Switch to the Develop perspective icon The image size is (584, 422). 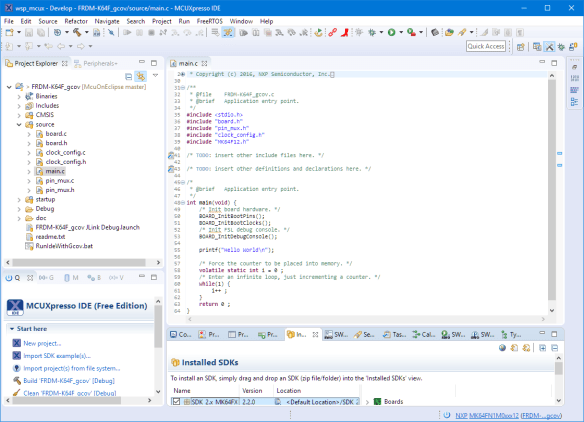pyautogui.click(x=549, y=47)
